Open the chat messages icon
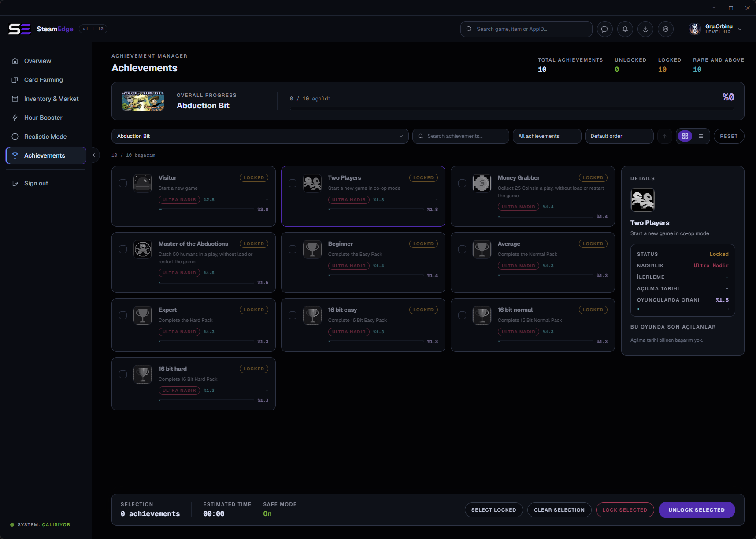The width and height of the screenshot is (756, 539). pyautogui.click(x=604, y=29)
